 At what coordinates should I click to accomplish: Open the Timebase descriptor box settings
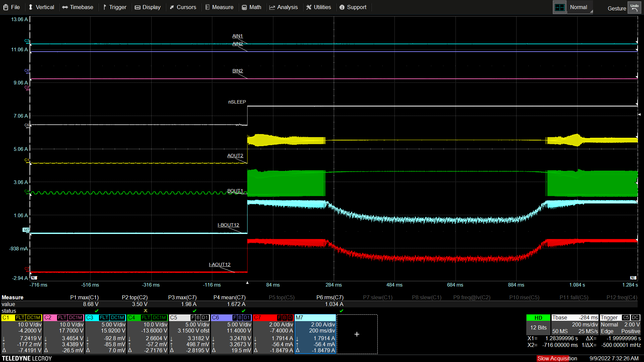tap(575, 324)
